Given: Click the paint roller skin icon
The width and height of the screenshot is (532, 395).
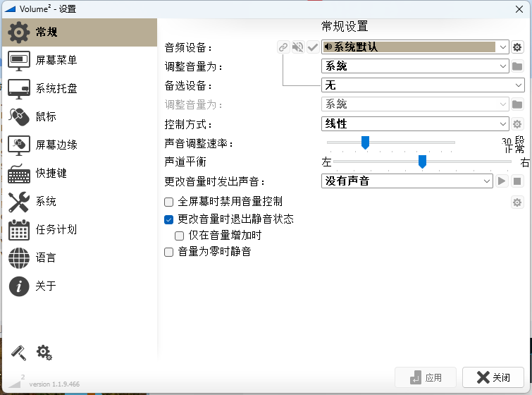Looking at the screenshot, I should 18,352.
